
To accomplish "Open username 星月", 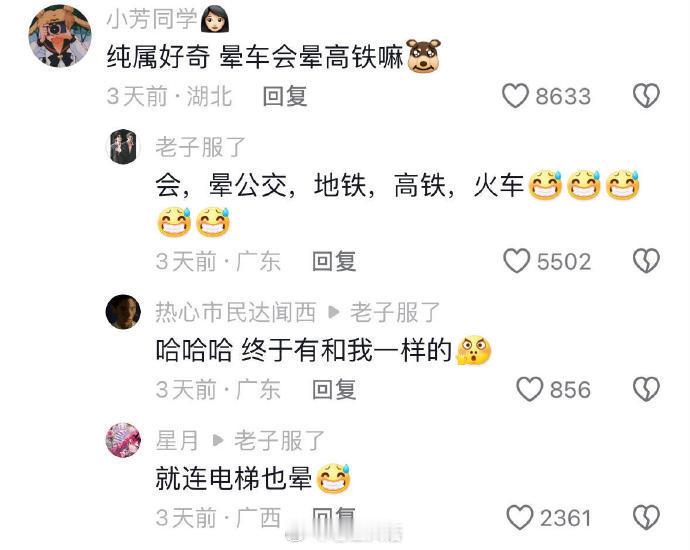I will [x=177, y=440].
